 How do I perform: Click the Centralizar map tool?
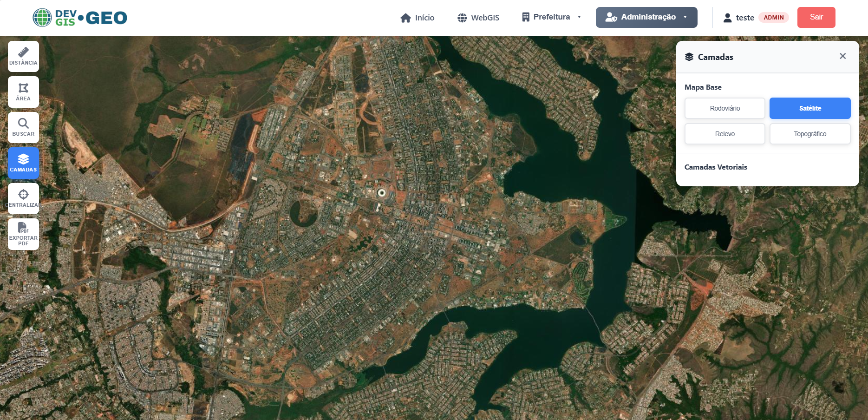23,198
